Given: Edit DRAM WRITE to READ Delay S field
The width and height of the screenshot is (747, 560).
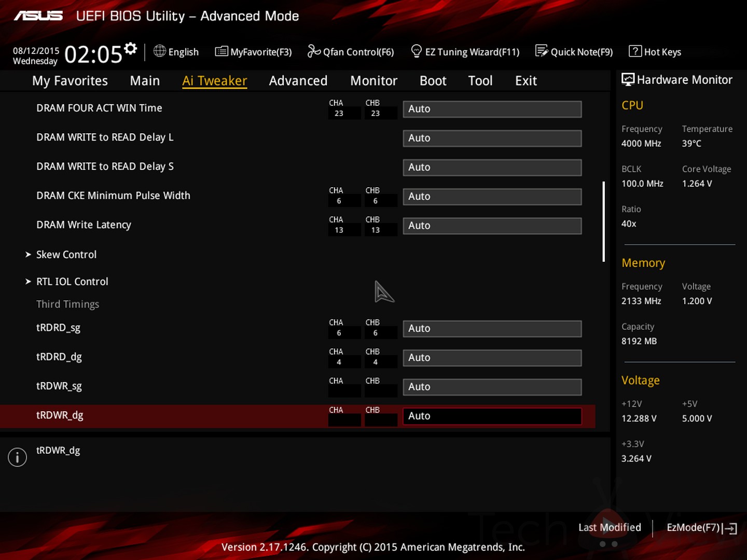Looking at the screenshot, I should click(x=492, y=167).
